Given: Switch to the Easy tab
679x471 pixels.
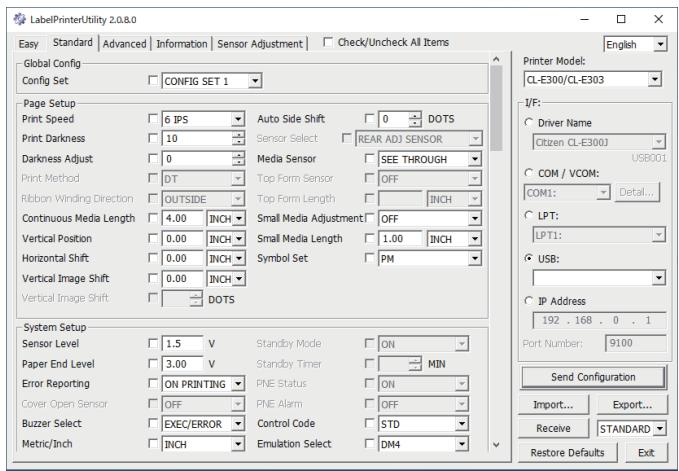Looking at the screenshot, I should tap(29, 44).
